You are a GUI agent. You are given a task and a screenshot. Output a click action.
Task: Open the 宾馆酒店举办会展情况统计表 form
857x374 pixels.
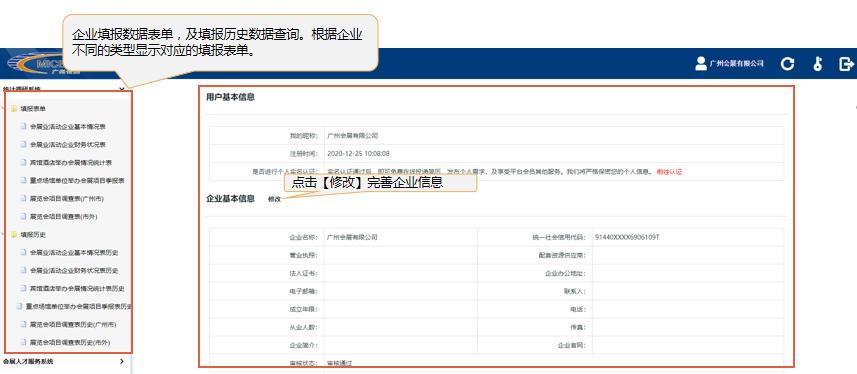(x=71, y=162)
